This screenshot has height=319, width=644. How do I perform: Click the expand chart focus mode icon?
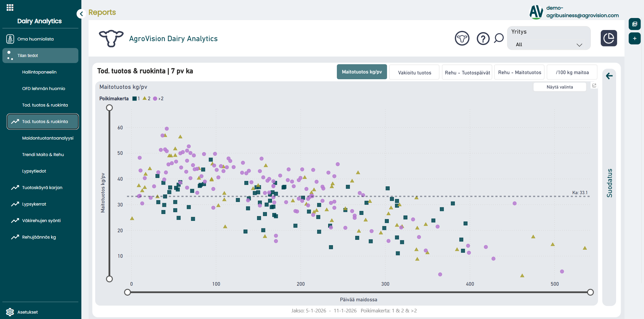tap(594, 86)
